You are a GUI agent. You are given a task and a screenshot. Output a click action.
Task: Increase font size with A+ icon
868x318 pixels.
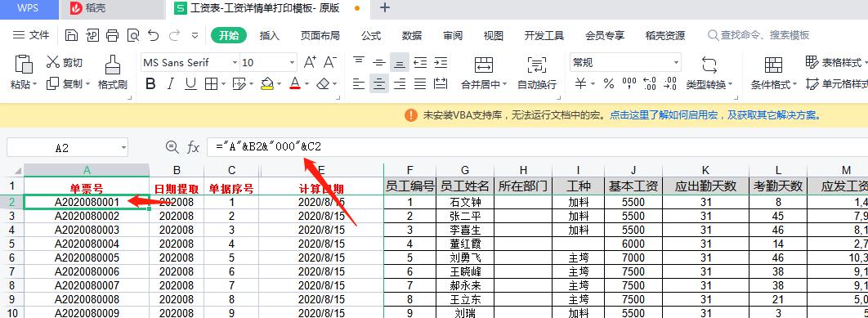pyautogui.click(x=310, y=62)
